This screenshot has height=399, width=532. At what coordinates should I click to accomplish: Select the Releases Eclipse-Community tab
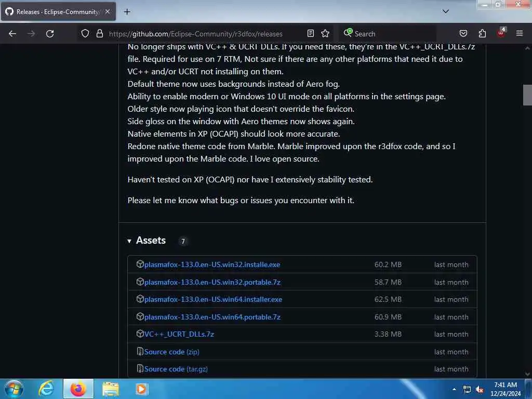(x=58, y=11)
